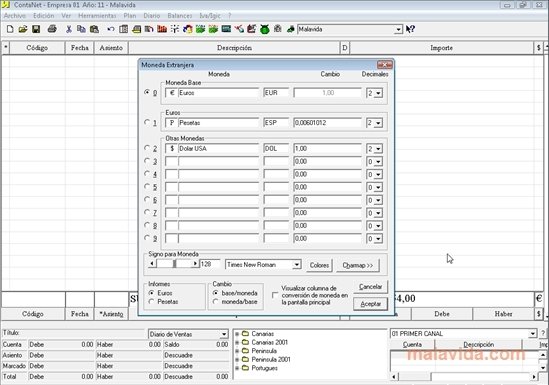Open Decimales dropdown for Dolar USA row
The image size is (549, 385).
tap(378, 149)
